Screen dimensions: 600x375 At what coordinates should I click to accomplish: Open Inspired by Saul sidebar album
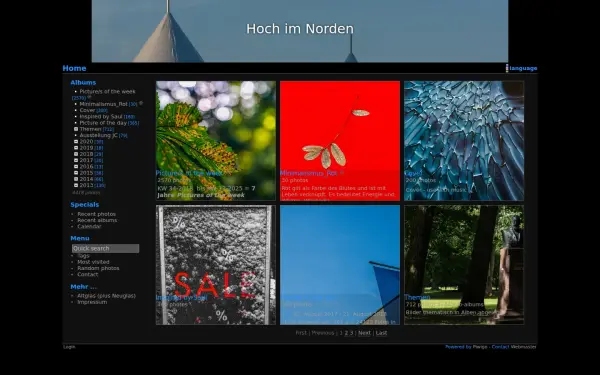pos(101,117)
